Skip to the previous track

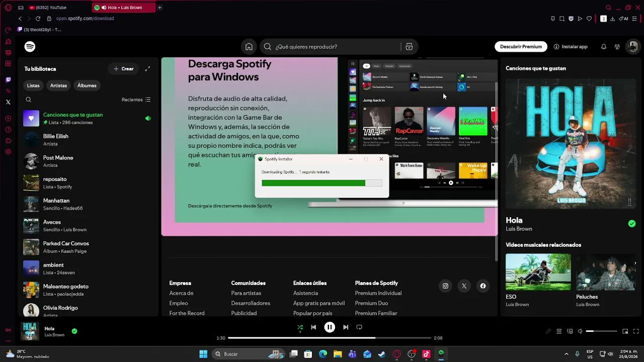click(x=313, y=327)
